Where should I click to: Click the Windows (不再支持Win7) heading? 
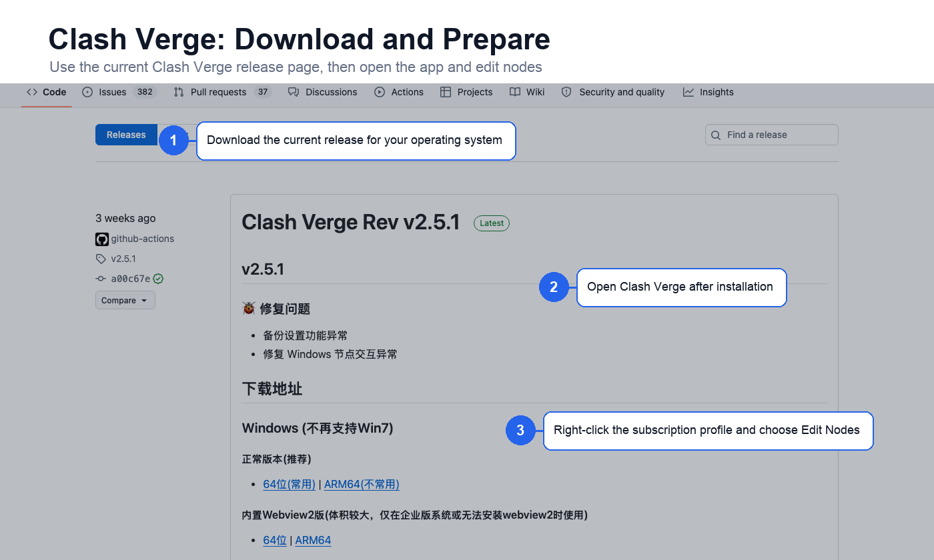tap(318, 428)
